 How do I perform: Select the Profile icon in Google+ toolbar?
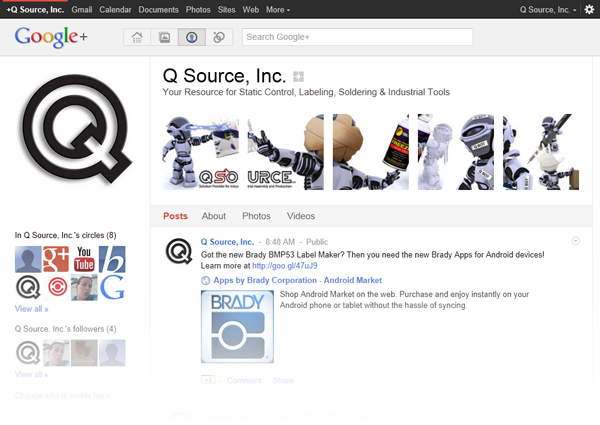[192, 37]
